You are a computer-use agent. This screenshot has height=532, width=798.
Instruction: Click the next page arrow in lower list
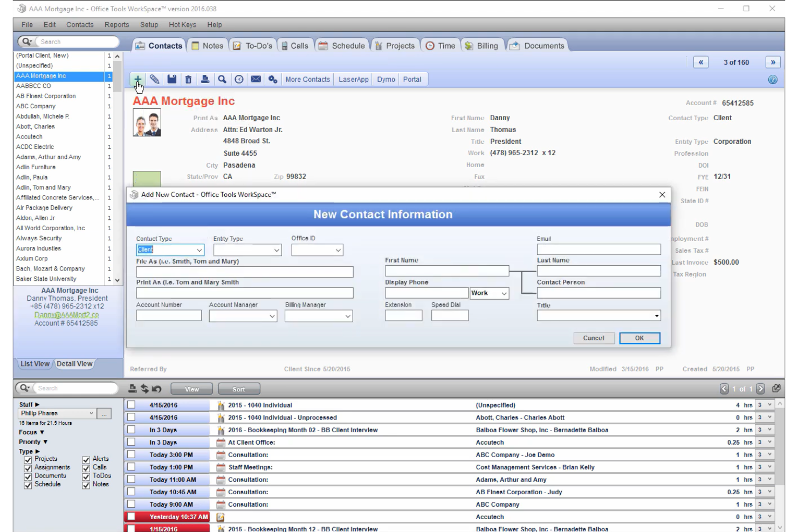click(x=760, y=389)
